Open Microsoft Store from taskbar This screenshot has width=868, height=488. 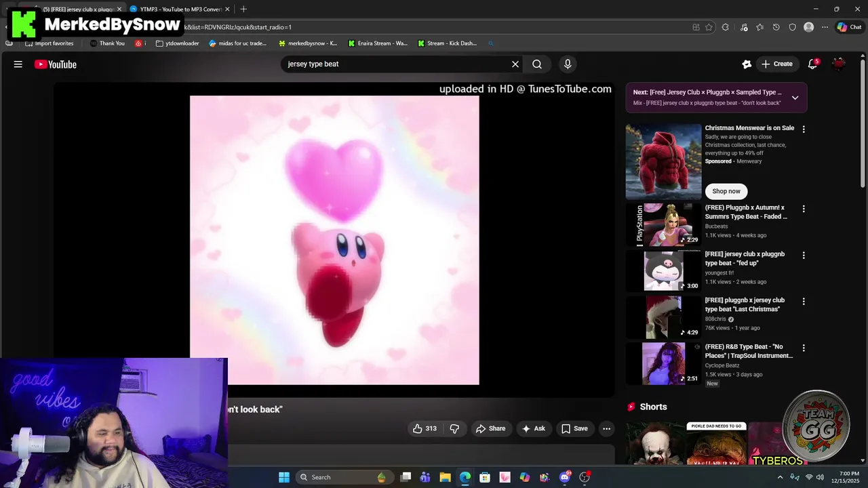point(485,477)
